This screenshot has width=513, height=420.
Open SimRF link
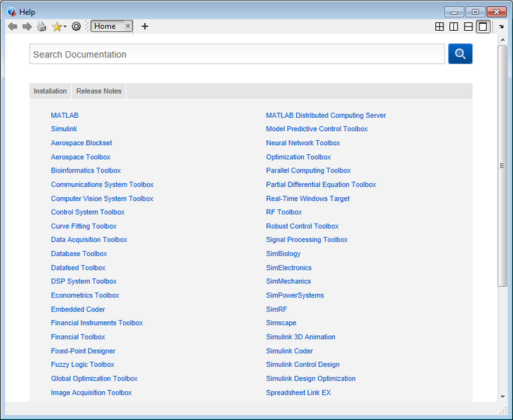pyautogui.click(x=277, y=309)
